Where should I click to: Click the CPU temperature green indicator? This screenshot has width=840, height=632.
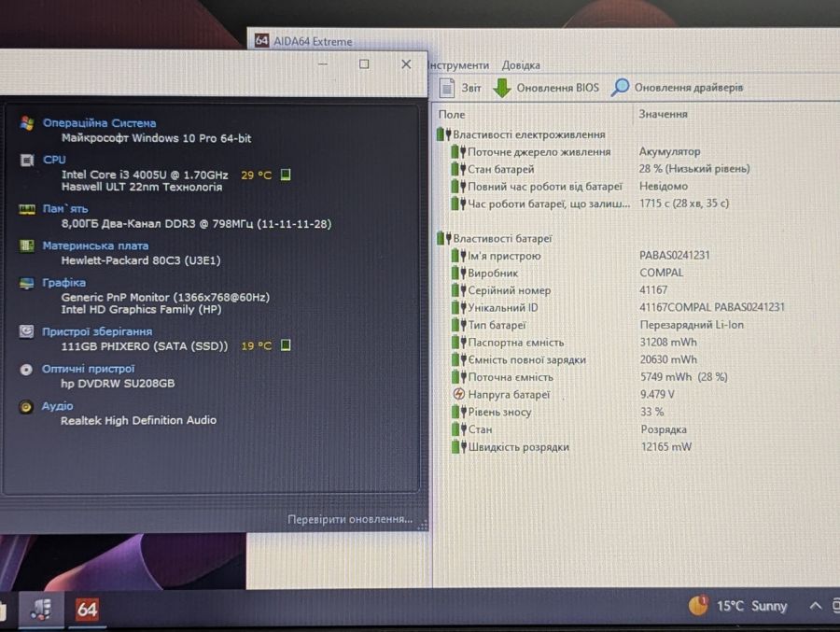[286, 175]
